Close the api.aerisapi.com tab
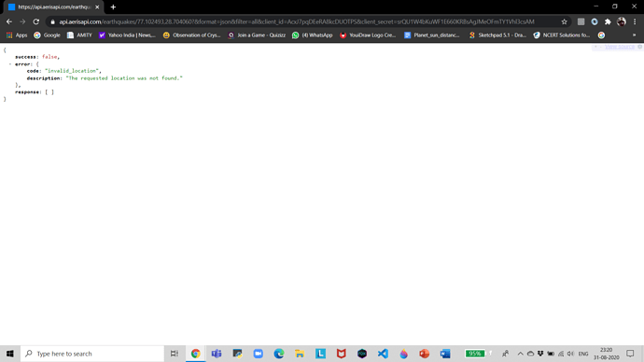Image resolution: width=644 pixels, height=362 pixels. pyautogui.click(x=97, y=7)
